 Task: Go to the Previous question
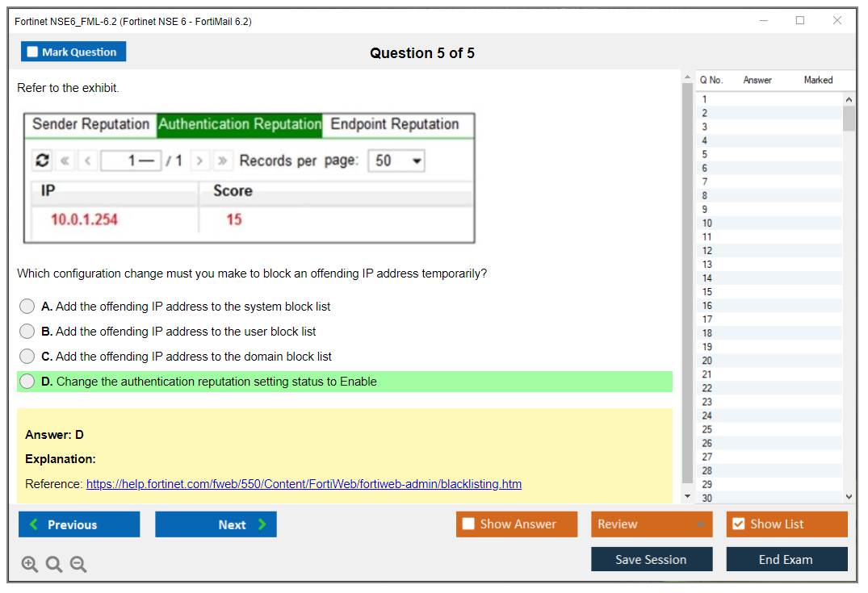pyautogui.click(x=79, y=524)
